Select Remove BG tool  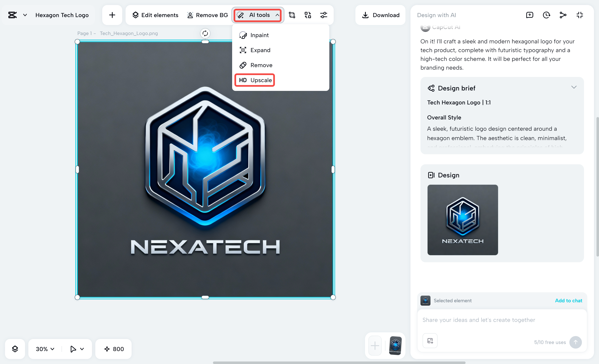(x=207, y=15)
